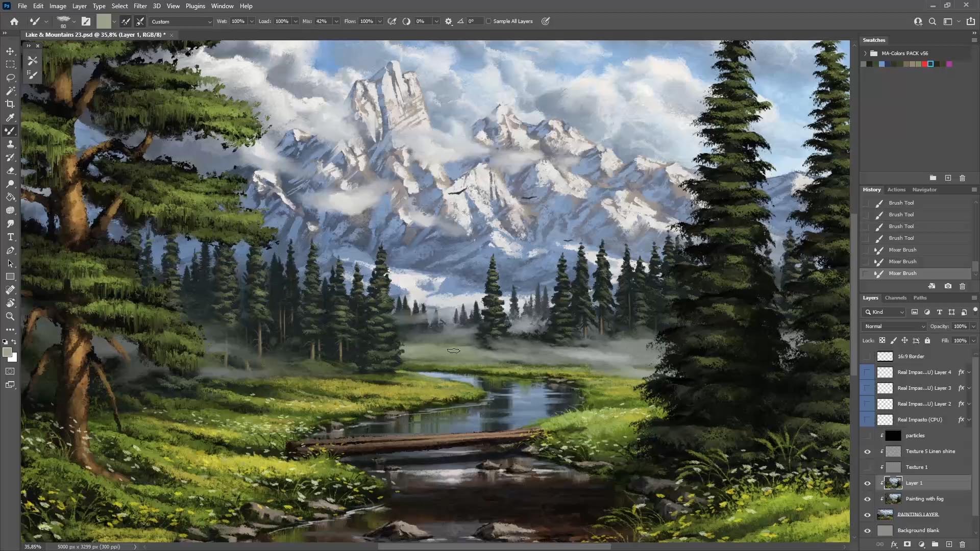Delete the selected layer using the trash icon
Image resolution: width=980 pixels, height=551 pixels.
963,544
